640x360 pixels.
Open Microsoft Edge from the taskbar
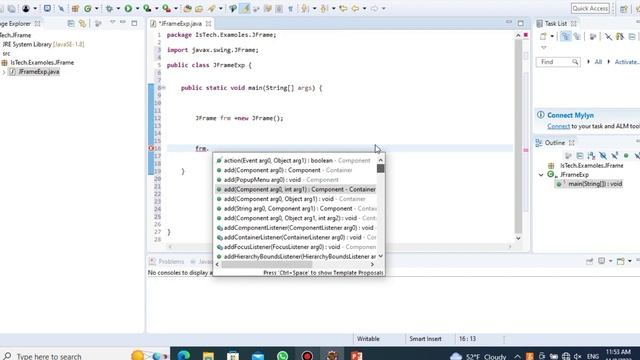(184, 355)
